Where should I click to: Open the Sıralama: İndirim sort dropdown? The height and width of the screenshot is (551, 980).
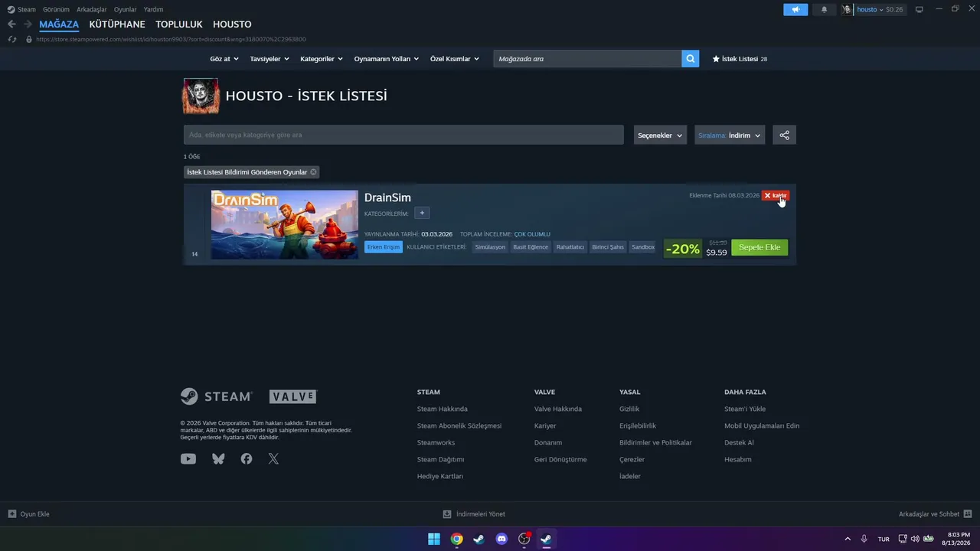tap(730, 135)
